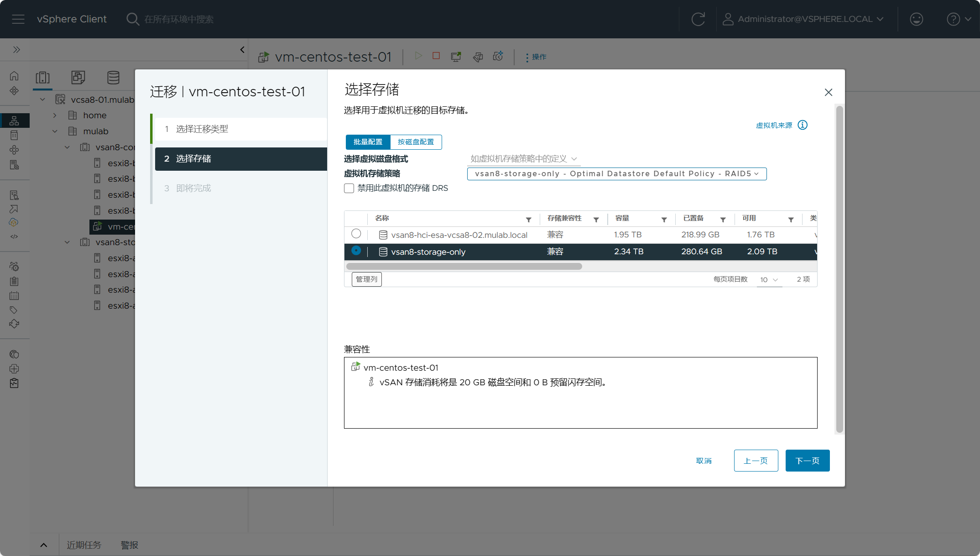Screen dimensions: 980x556
Task: Click the red power off icon
Action: [436, 56]
